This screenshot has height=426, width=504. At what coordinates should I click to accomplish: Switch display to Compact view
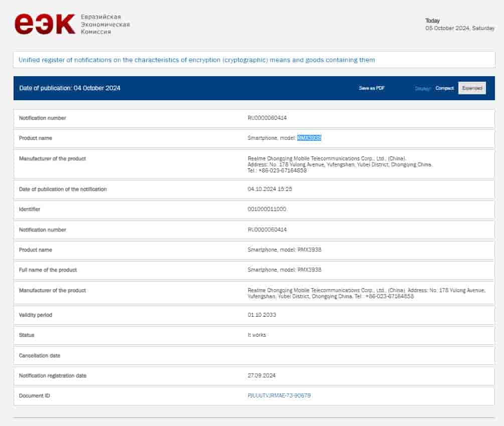coord(444,88)
